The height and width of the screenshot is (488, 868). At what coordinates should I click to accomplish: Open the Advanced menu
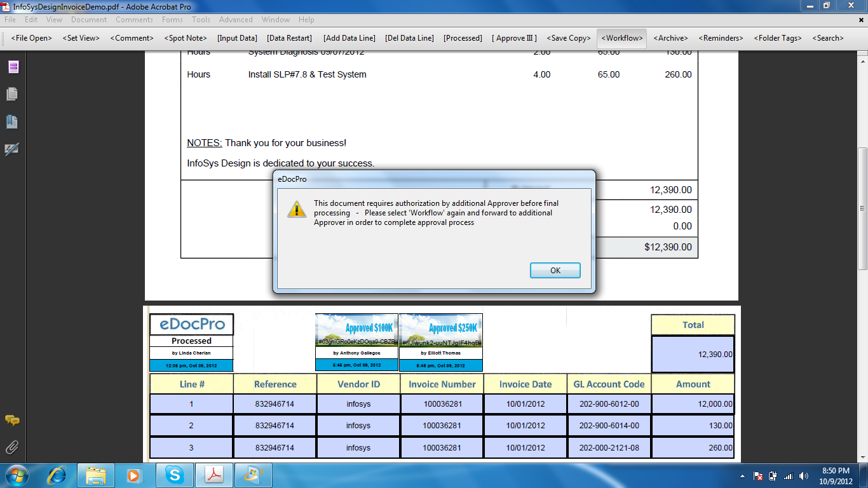tap(236, 20)
